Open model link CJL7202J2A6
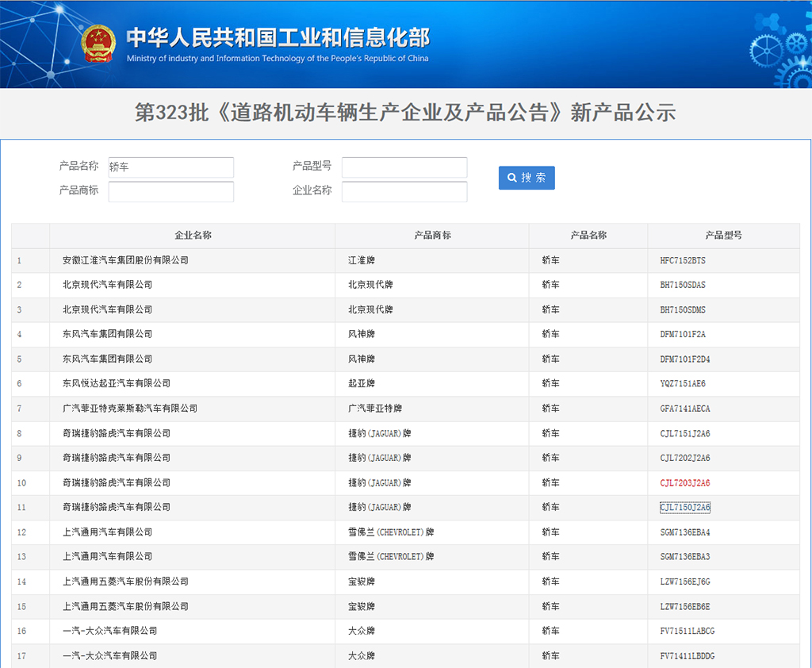812x668 pixels. (684, 458)
